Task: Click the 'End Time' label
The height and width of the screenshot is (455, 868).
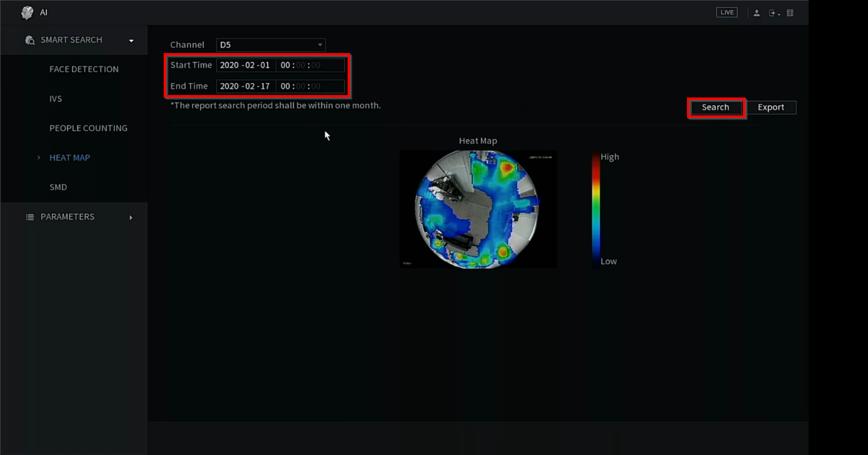Action: click(x=189, y=86)
